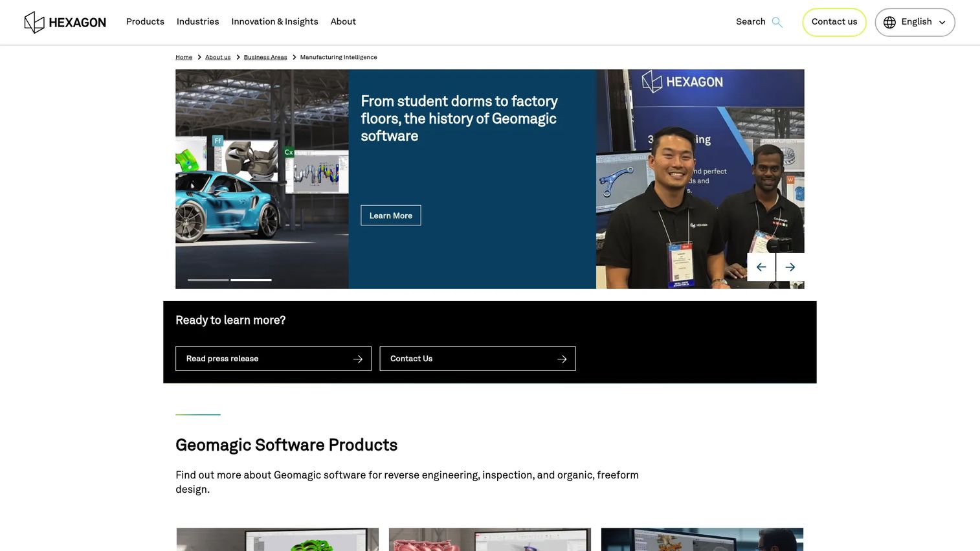Screen dimensions: 980x551
Task: Open Innovation & Insights menu
Action: pos(274,21)
